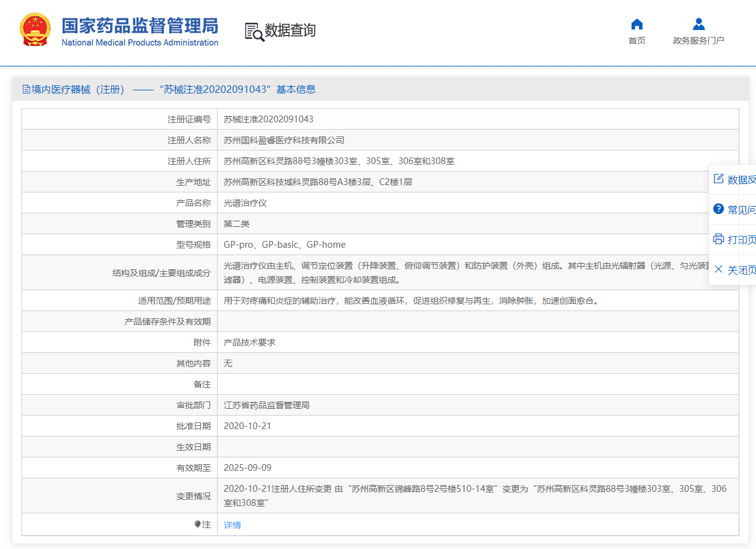Click the document icon before 境内医疗器械

pyautogui.click(x=26, y=89)
